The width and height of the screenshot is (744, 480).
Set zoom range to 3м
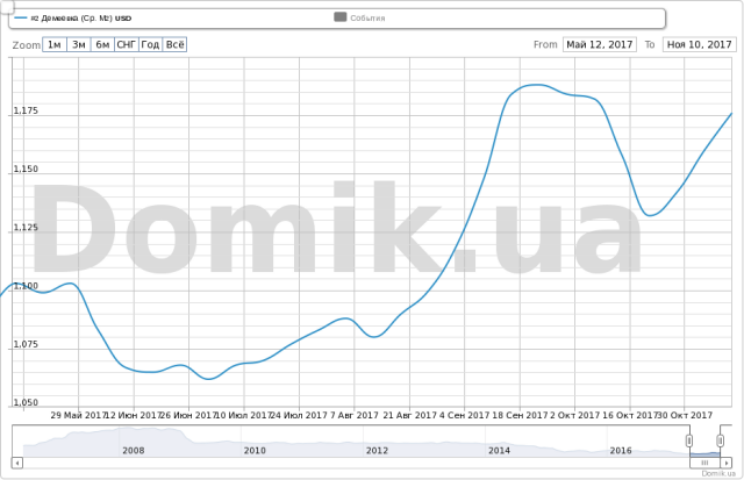point(79,45)
